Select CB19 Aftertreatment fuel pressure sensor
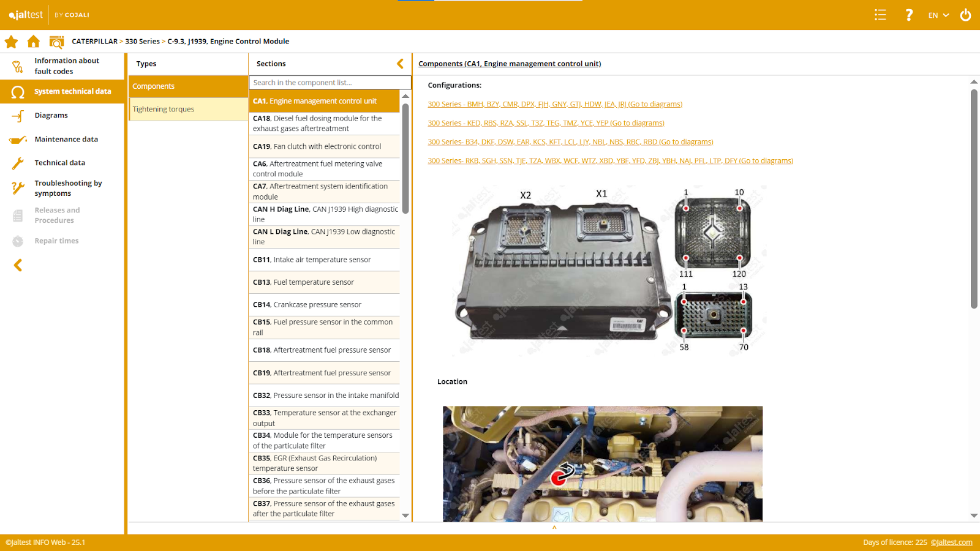The height and width of the screenshot is (551, 980). pyautogui.click(x=325, y=373)
